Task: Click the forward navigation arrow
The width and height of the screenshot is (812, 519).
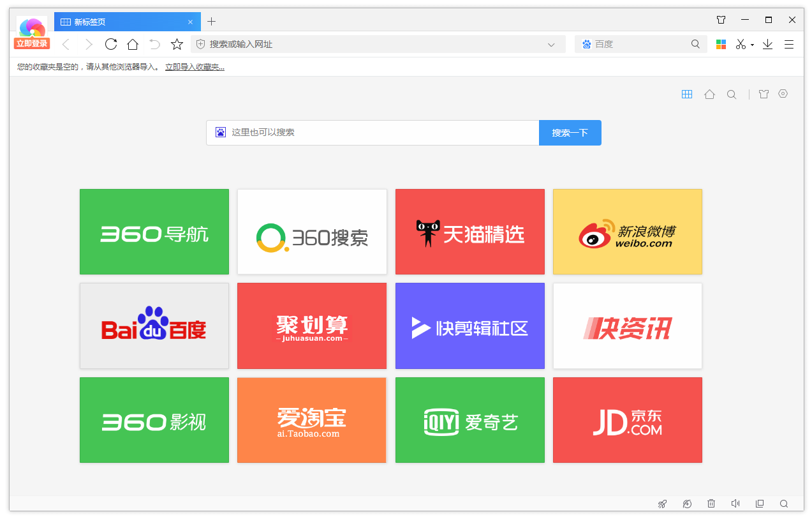Action: (89, 44)
